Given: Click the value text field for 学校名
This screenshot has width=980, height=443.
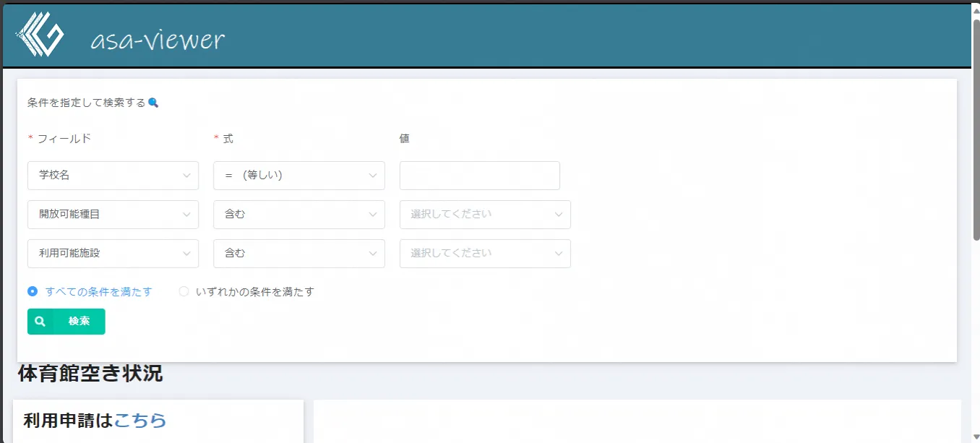Looking at the screenshot, I should click(x=479, y=176).
